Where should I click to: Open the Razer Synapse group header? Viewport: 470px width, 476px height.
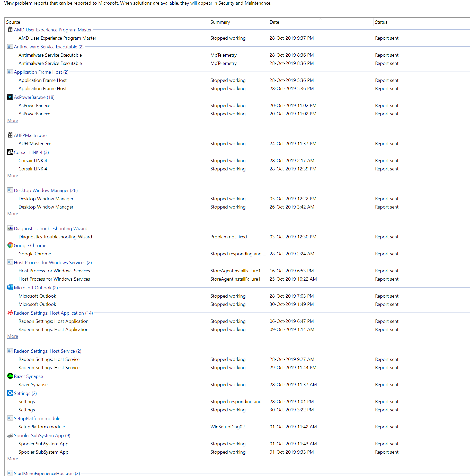28,376
